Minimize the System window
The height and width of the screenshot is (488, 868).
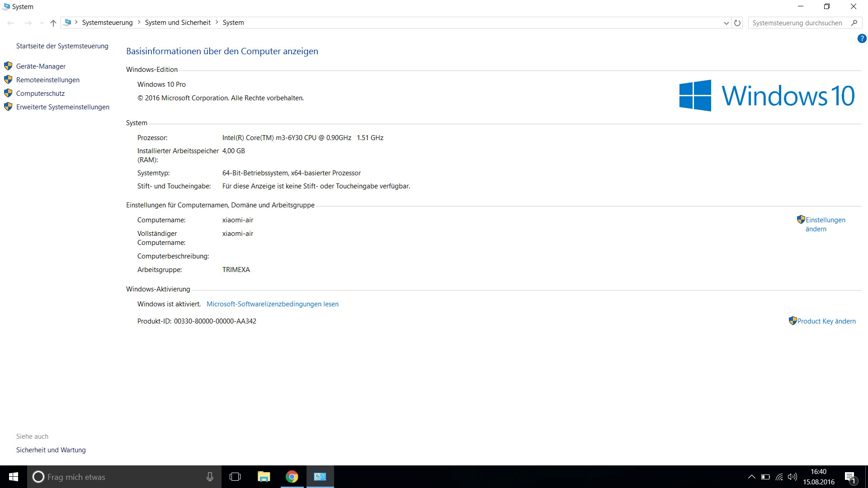click(x=801, y=6)
